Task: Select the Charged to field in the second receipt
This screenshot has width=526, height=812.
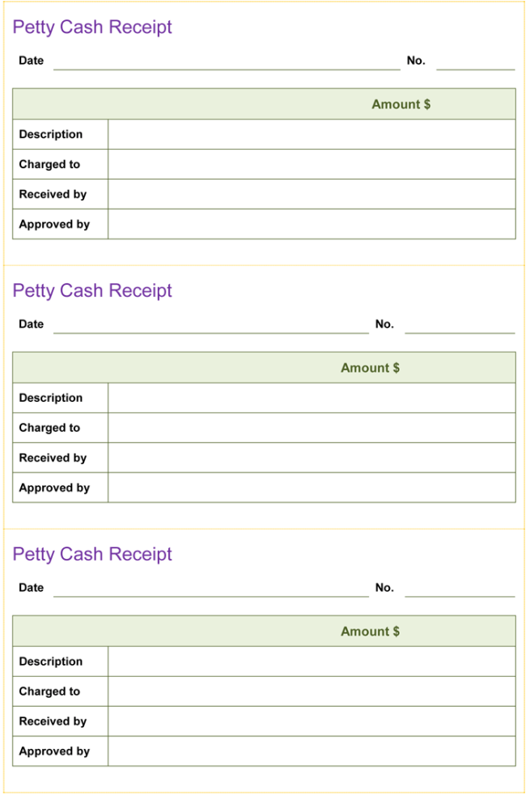Action: [x=312, y=428]
